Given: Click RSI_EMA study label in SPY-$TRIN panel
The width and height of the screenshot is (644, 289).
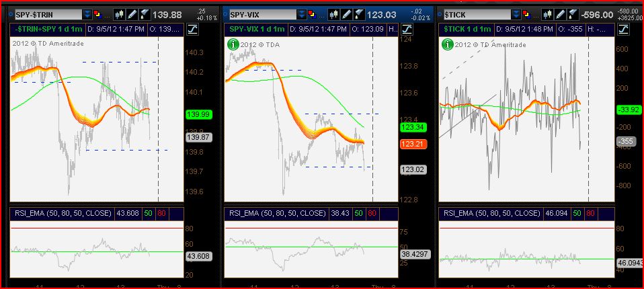Looking at the screenshot, I should tap(62, 214).
